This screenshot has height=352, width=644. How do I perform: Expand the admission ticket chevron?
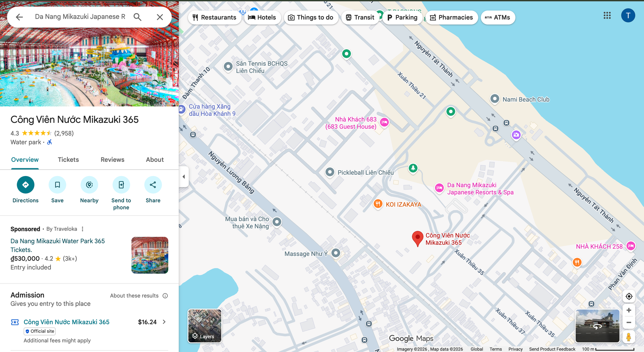point(165,322)
